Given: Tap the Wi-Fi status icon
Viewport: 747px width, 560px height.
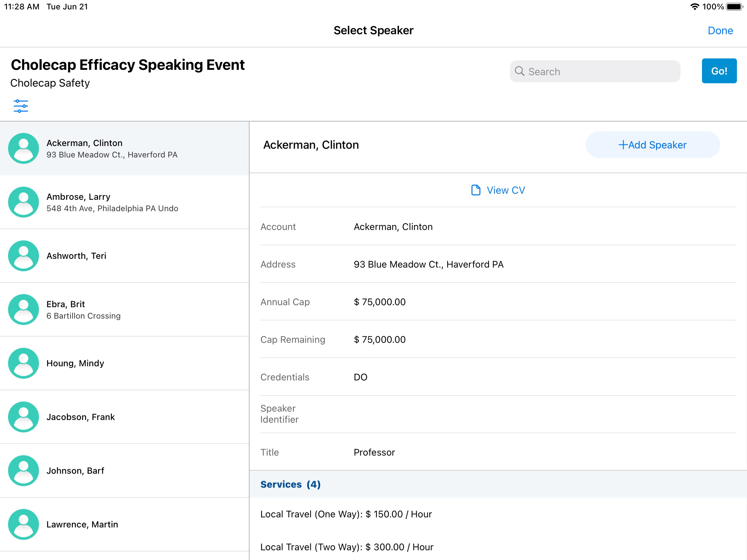Looking at the screenshot, I should point(694,6).
